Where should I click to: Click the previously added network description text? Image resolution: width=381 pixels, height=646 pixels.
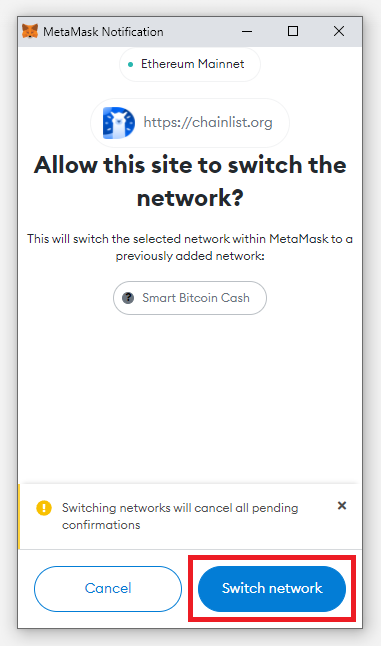(190, 247)
